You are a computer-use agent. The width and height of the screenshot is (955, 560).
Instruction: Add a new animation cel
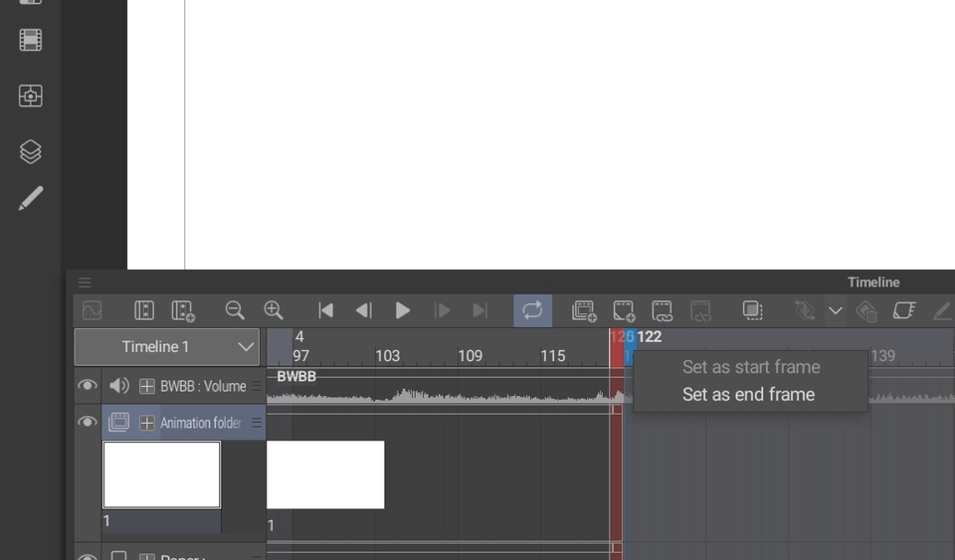click(624, 310)
